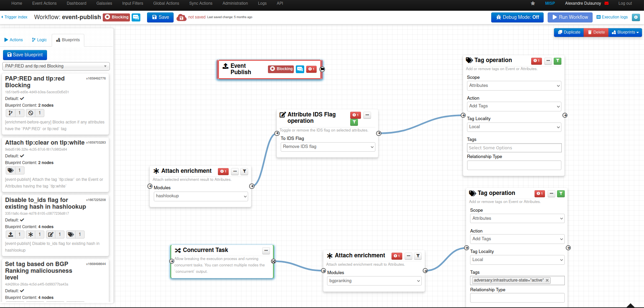The width and height of the screenshot is (644, 308).
Task: Open ellipsis menu on Concurrent Task node
Action: coord(266,251)
